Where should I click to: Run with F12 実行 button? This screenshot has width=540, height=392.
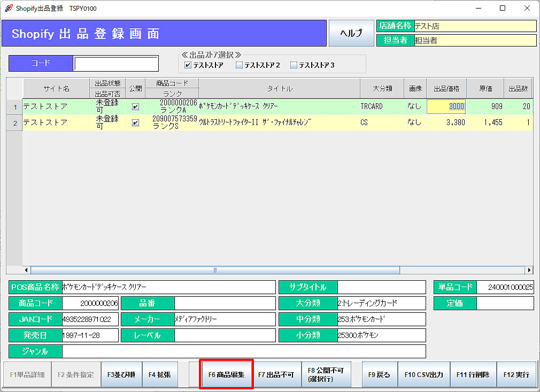point(516,374)
